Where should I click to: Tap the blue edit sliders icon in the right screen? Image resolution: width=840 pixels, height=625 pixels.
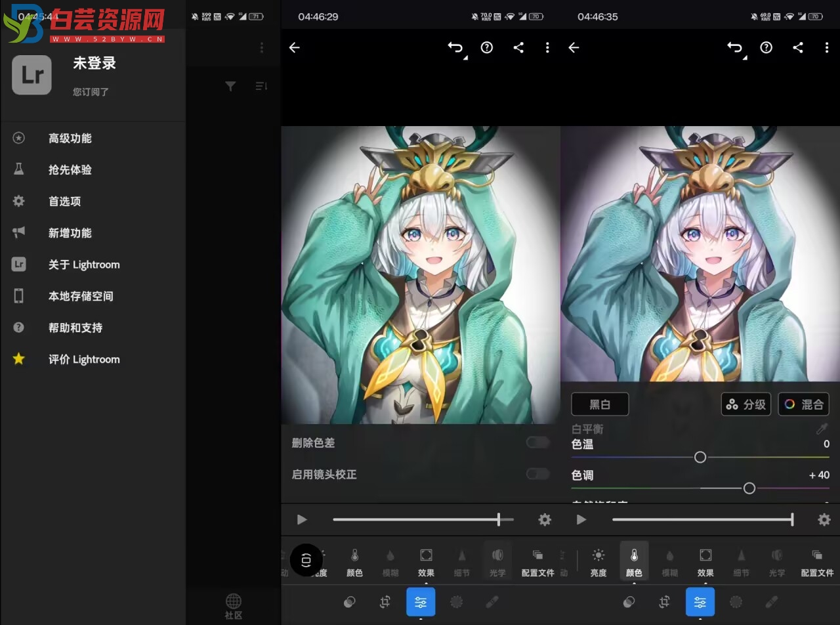(700, 601)
